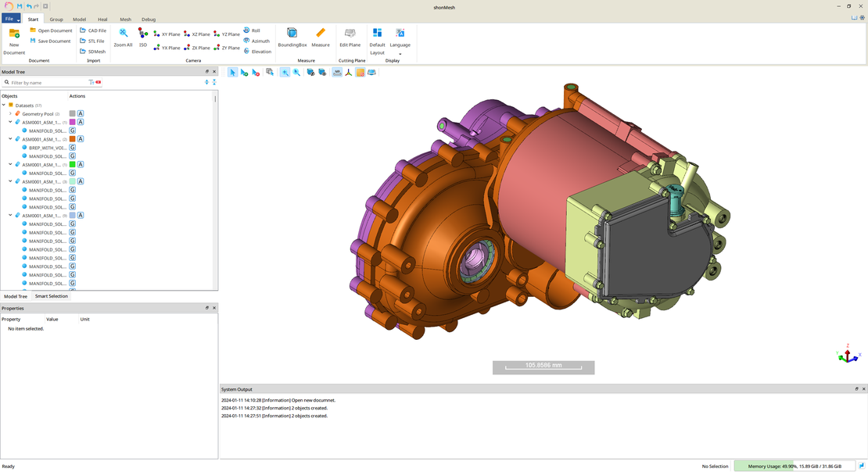This screenshot has height=472, width=868.
Task: Open the File menu dropdown
Action: click(x=11, y=19)
